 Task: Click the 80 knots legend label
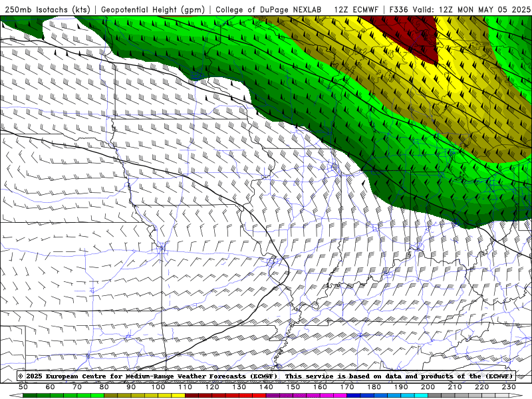104,387
